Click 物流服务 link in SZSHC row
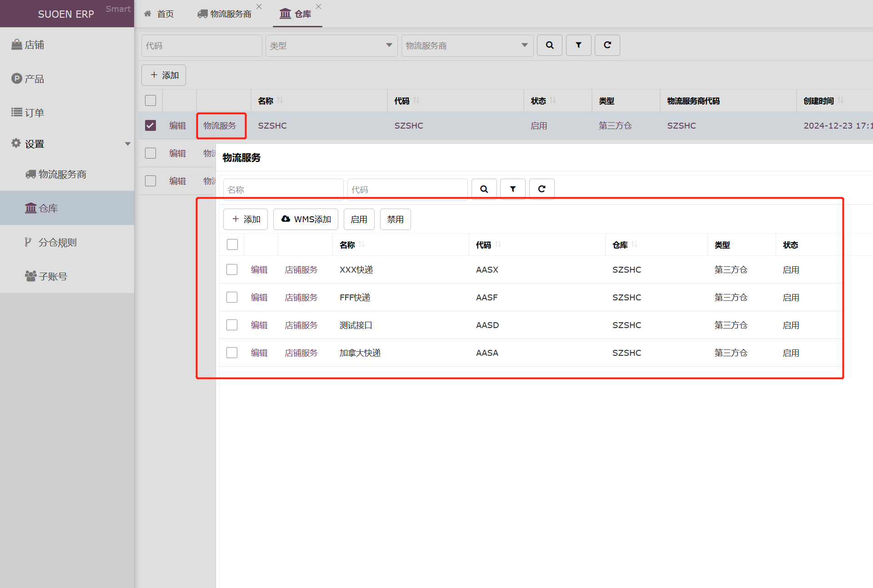This screenshot has width=873, height=588. 220,125
